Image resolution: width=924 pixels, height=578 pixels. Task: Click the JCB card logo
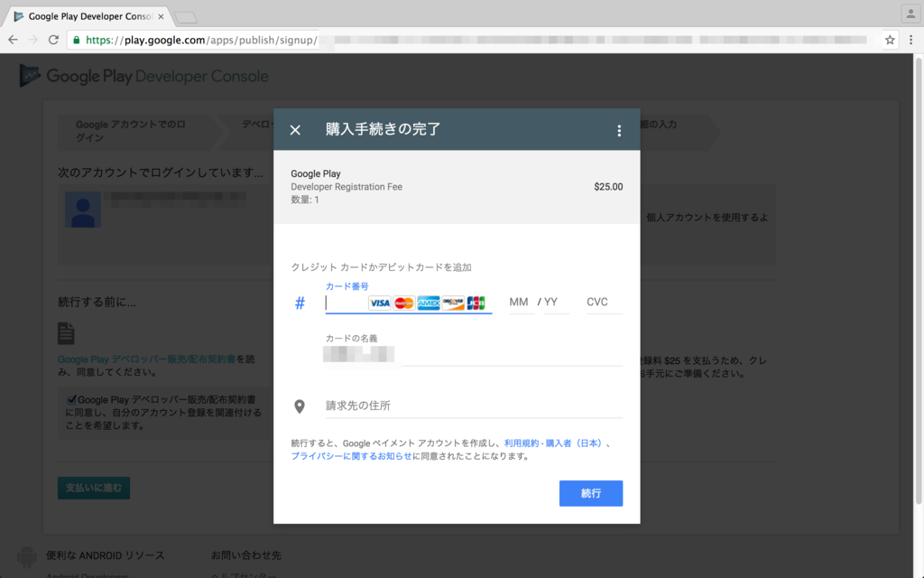point(476,303)
